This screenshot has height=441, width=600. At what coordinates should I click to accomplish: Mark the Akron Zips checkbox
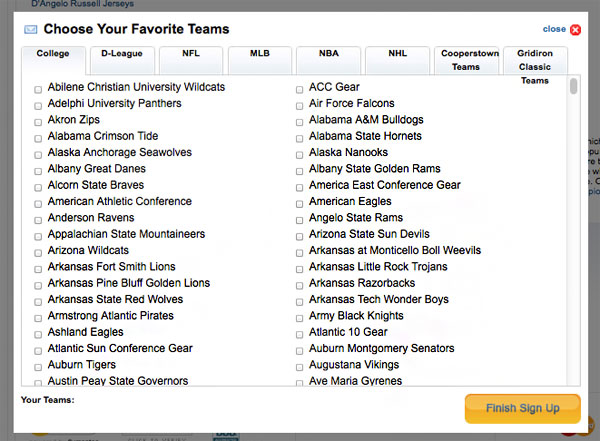tap(38, 121)
